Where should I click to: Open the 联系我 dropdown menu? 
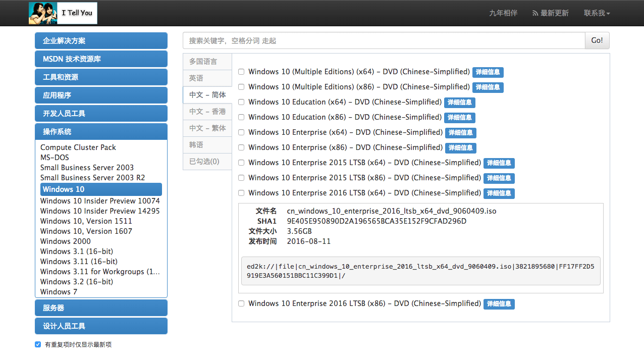point(597,13)
